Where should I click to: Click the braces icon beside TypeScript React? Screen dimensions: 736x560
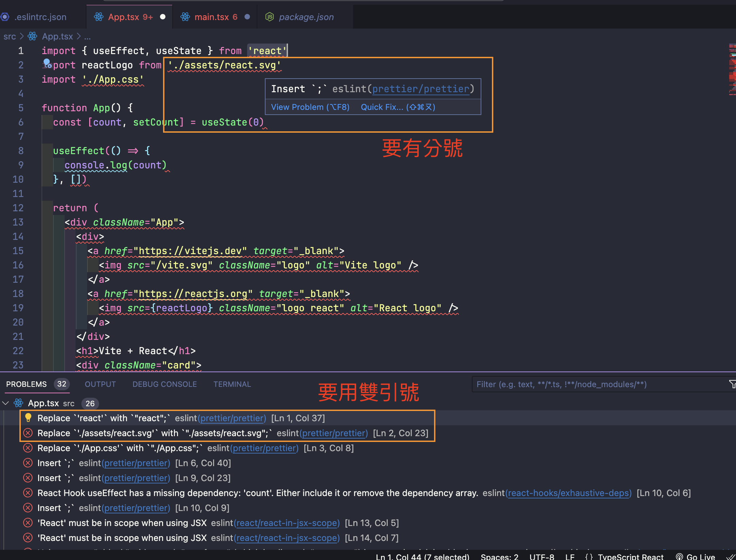click(x=589, y=557)
